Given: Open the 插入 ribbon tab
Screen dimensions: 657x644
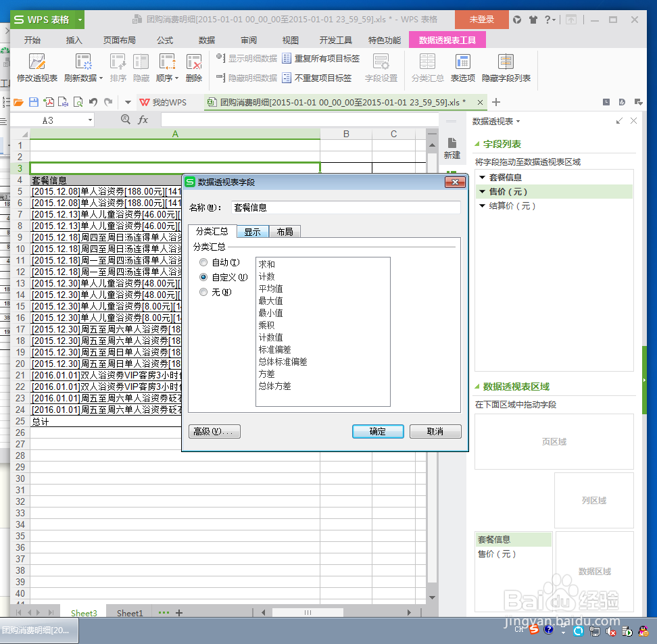Looking at the screenshot, I should (74, 41).
